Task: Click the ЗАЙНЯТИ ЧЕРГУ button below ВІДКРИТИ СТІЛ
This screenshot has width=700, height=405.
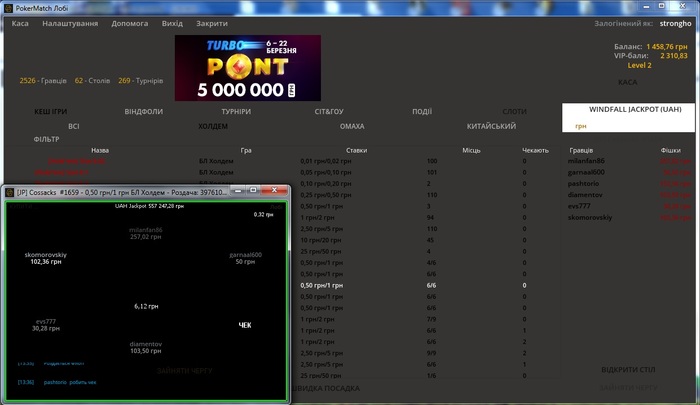Action: coord(628,388)
